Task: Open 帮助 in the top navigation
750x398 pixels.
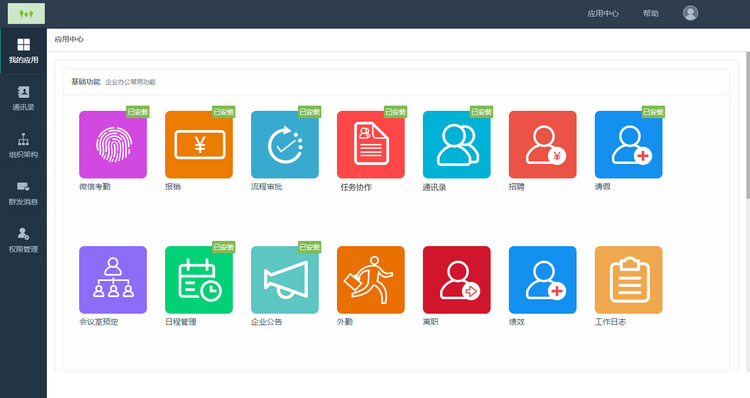Action: tap(651, 13)
